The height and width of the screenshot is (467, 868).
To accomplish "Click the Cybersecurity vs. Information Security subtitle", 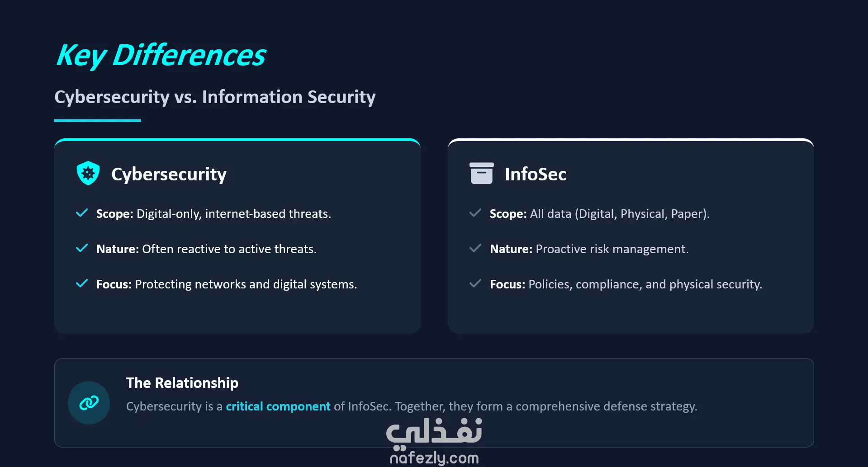I will pyautogui.click(x=215, y=97).
